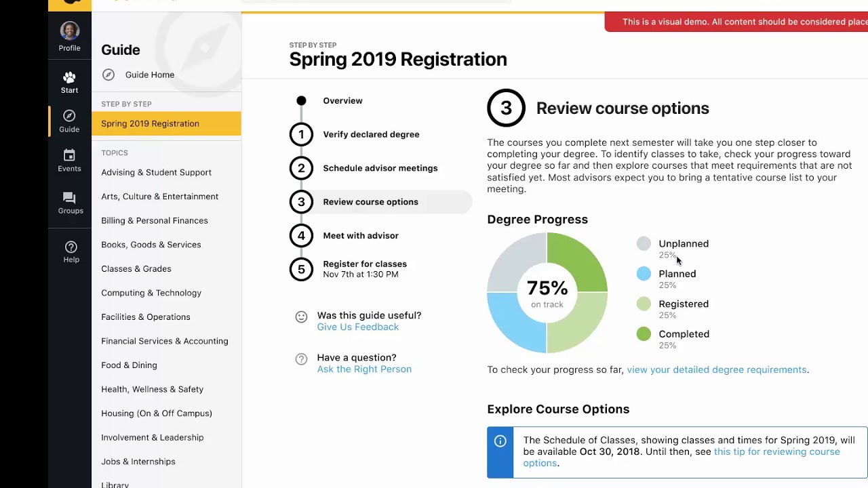The height and width of the screenshot is (488, 868).
Task: Click the smiley feedback icon
Action: 301,317
